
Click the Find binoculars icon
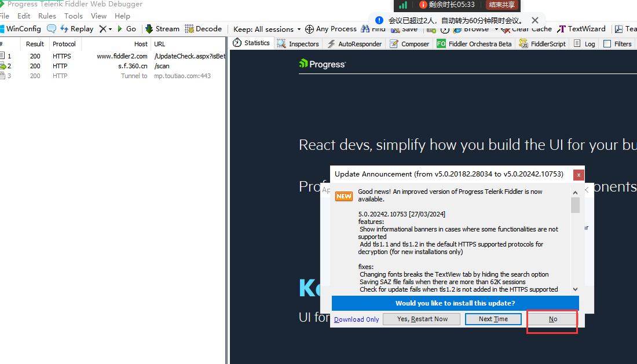[x=365, y=29]
